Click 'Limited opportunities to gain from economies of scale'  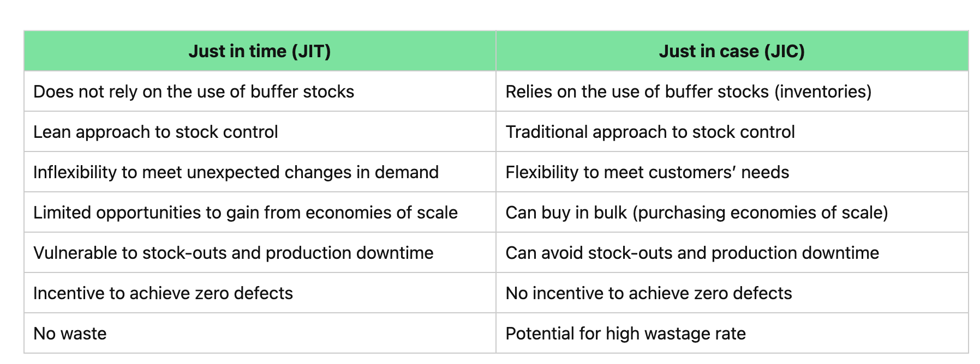click(246, 213)
